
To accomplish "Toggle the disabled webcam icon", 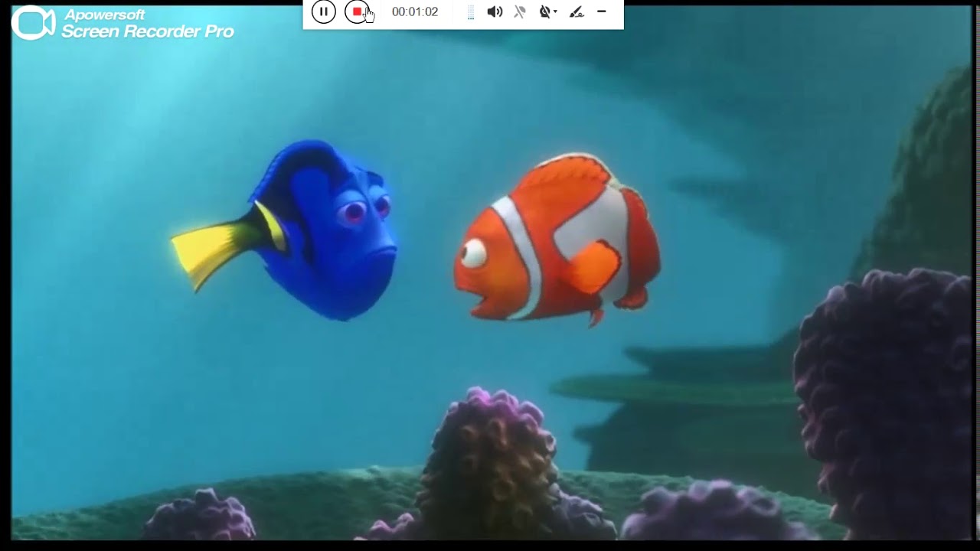I will (x=544, y=11).
